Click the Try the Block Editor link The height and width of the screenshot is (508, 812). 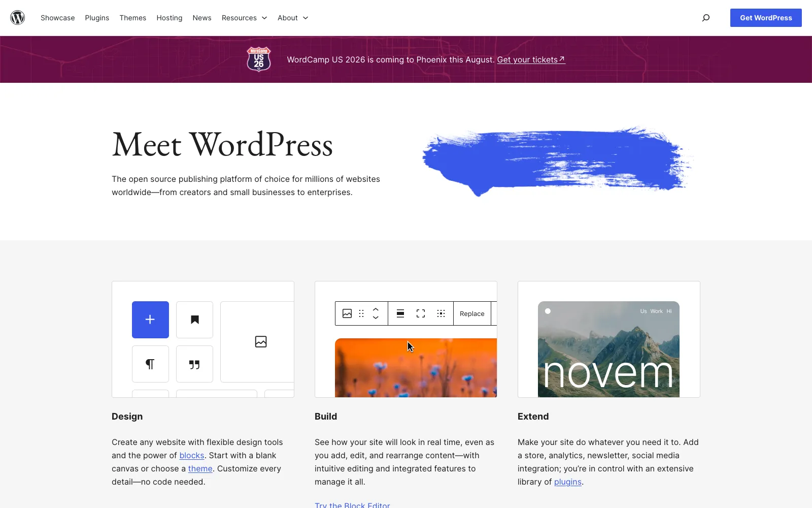tap(352, 505)
